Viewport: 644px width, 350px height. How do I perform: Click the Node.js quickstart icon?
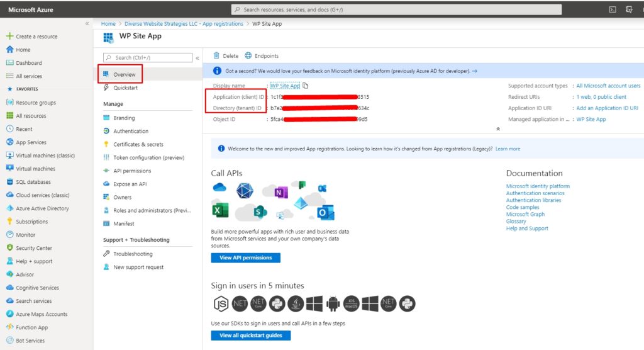coord(221,304)
